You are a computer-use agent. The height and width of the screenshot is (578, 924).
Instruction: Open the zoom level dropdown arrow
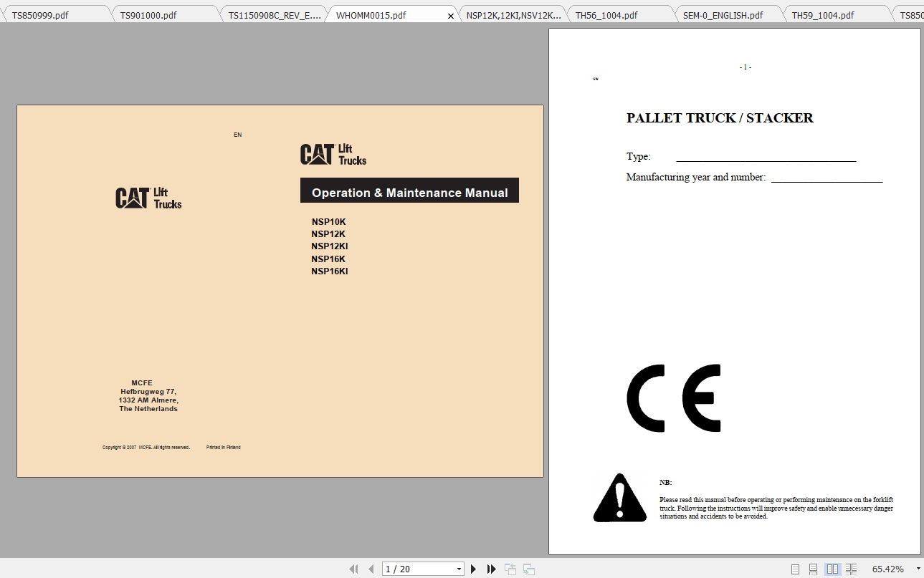pos(918,569)
